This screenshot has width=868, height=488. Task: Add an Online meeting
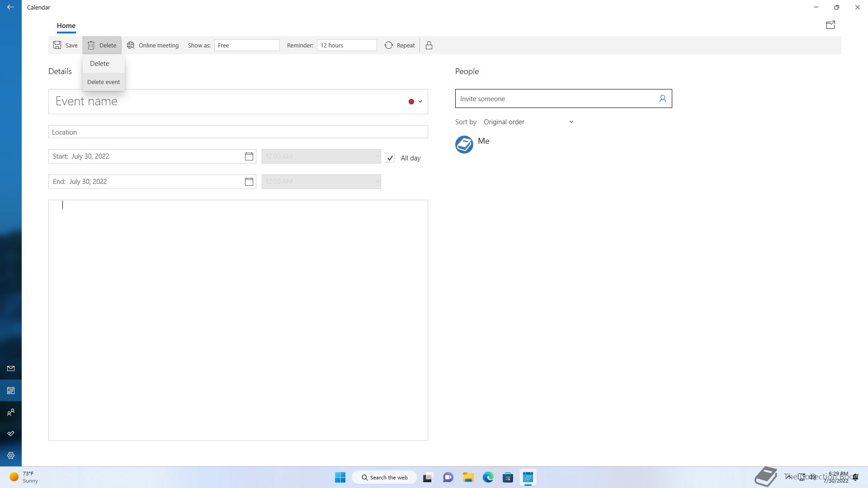[153, 45]
